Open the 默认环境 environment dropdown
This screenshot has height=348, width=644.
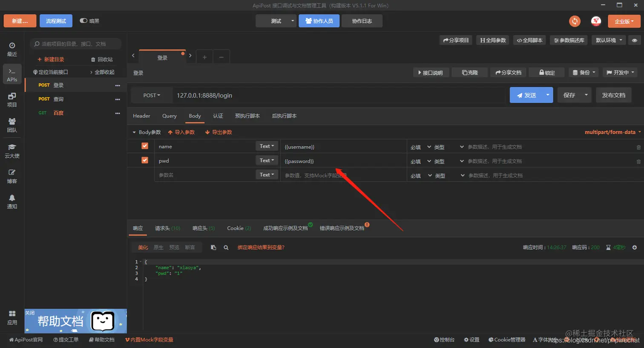click(x=609, y=40)
